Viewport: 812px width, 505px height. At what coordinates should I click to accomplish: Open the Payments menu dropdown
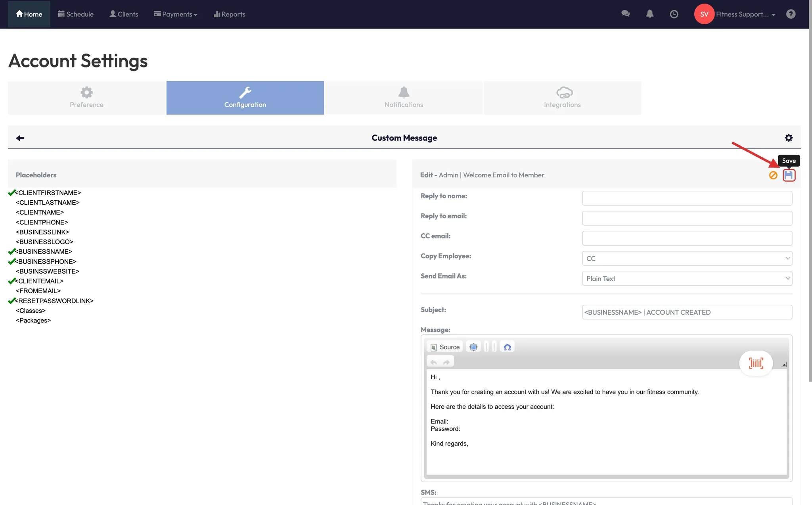point(176,14)
